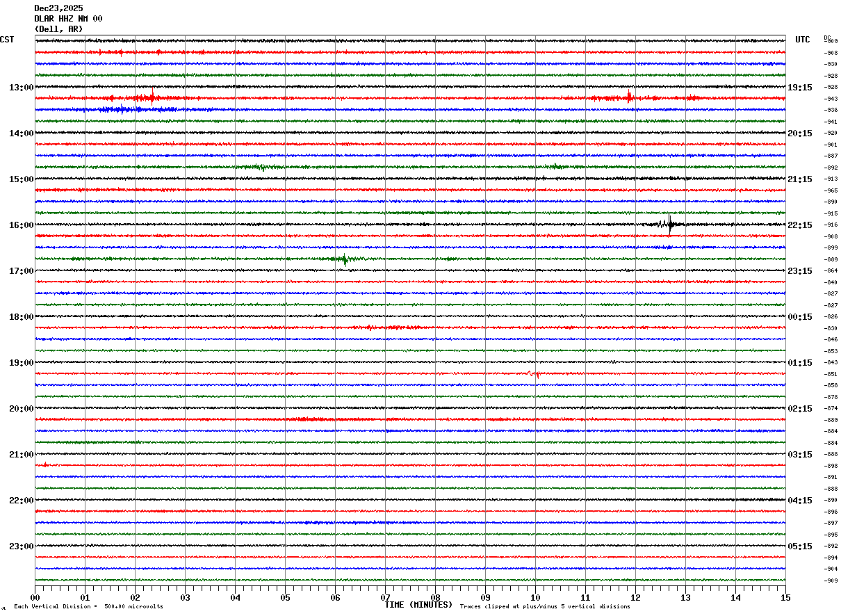This screenshot has height=616, width=841.
Task: Click minute tick label '10' on time axis
Action: click(x=535, y=597)
